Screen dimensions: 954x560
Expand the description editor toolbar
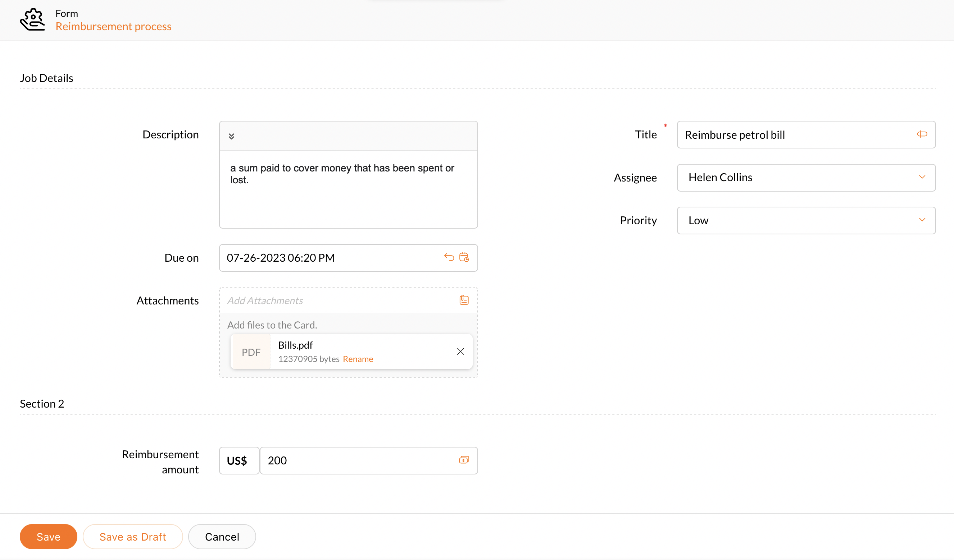(231, 136)
